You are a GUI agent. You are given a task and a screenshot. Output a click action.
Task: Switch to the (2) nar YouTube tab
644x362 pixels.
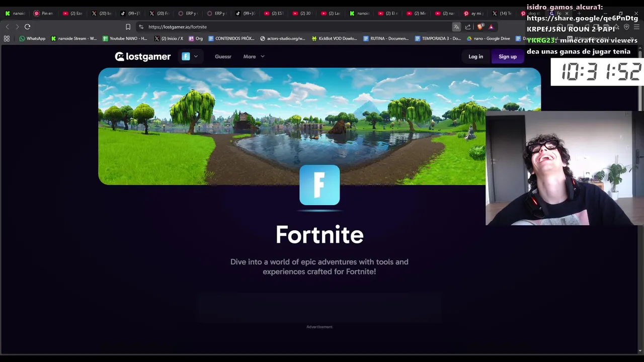point(446,14)
